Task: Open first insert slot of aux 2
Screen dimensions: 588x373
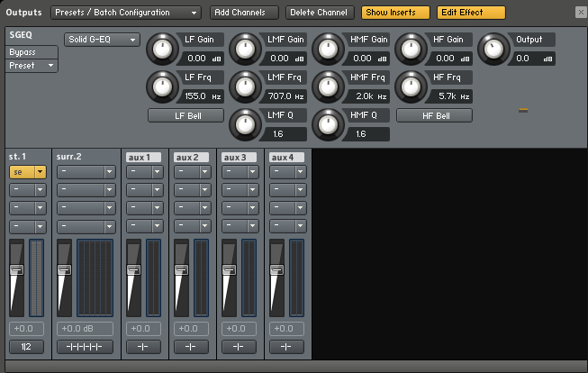Action: pyautogui.click(x=192, y=172)
